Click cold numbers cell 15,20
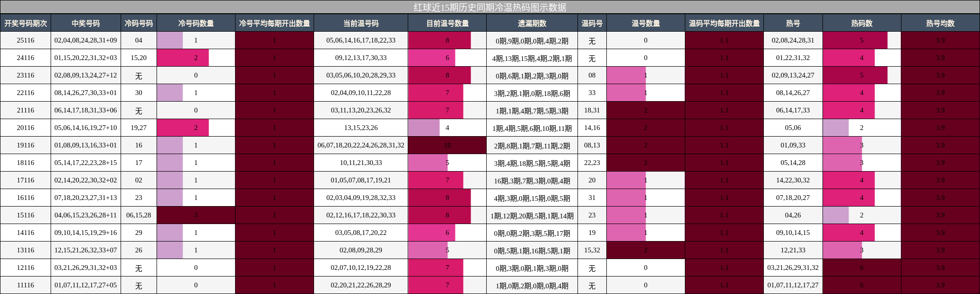 [139, 58]
